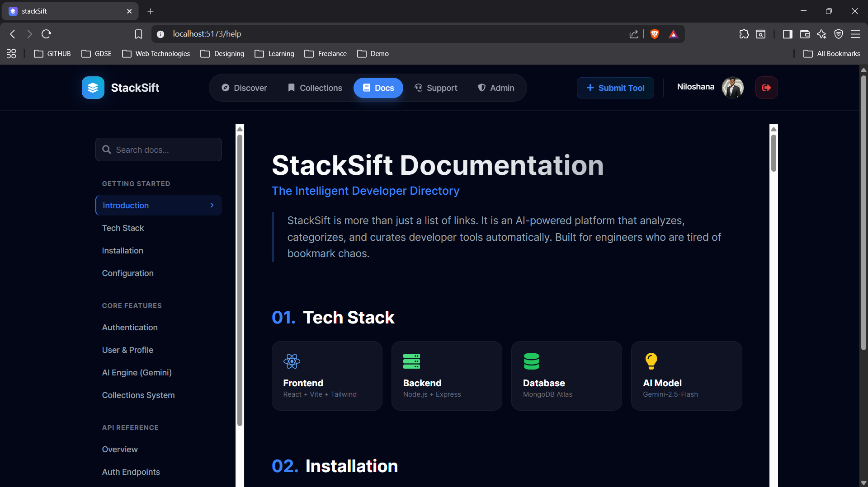Screen dimensions: 868x487
Task: Open Brave Rewards triangle icon
Action: click(673, 34)
